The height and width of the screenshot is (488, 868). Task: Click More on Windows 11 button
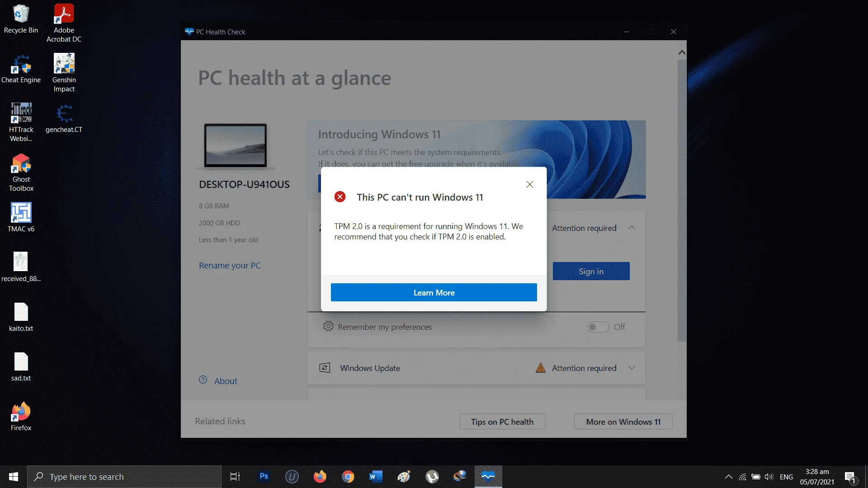pyautogui.click(x=623, y=422)
